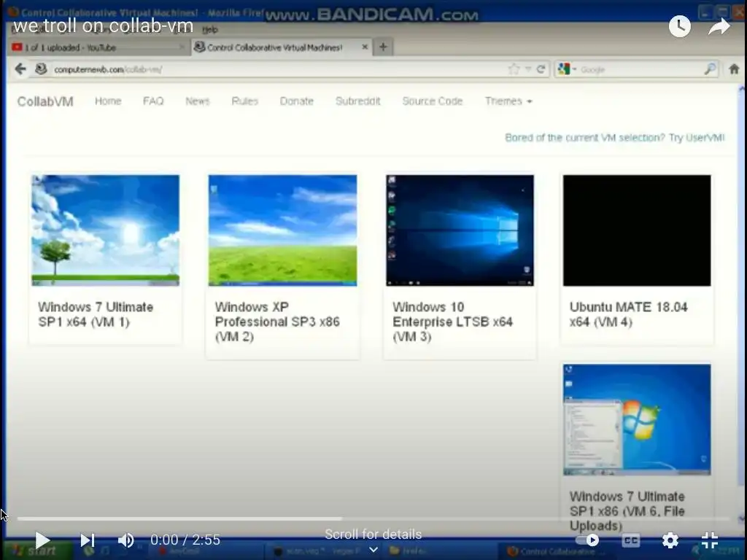747x560 pixels.
Task: Click 'Try UserVM!' link
Action: click(x=697, y=138)
